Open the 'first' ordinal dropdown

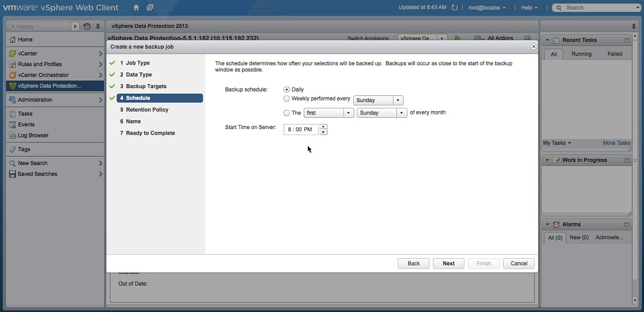click(328, 112)
